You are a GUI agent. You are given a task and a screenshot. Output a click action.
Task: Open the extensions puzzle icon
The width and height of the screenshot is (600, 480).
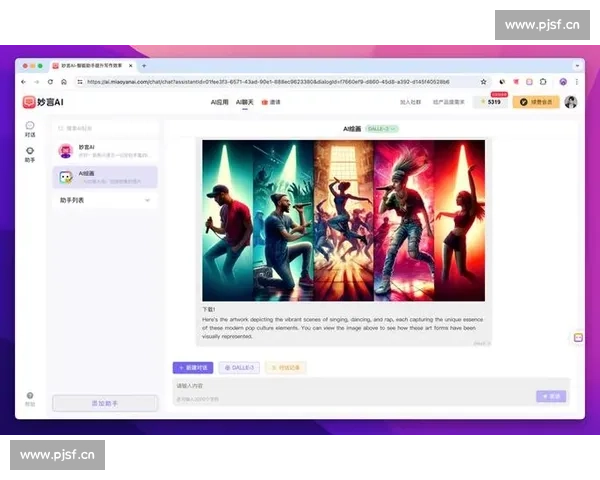coord(543,82)
